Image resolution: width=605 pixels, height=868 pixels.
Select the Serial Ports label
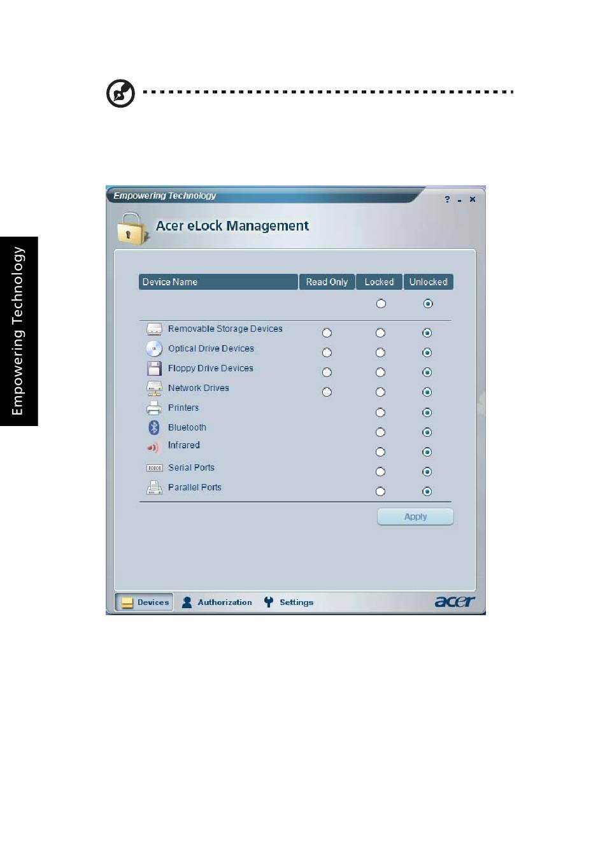[191, 468]
